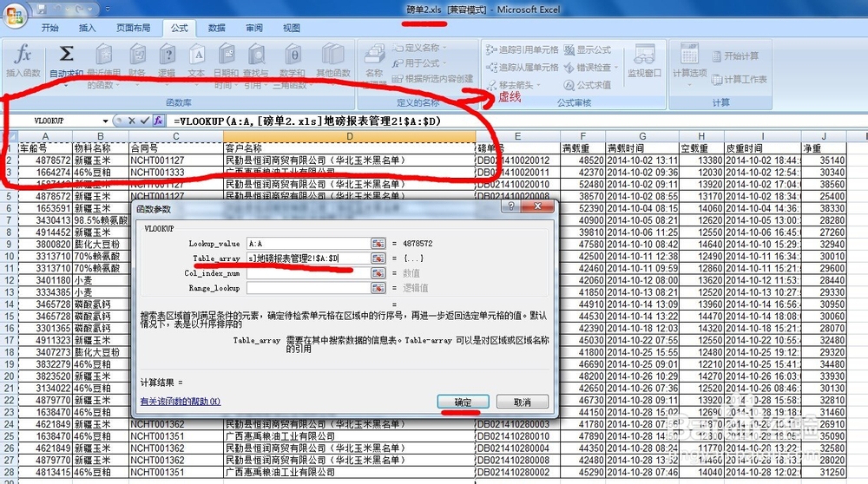Open Calculation Options (计算选项)
The image size is (868, 484).
tap(689, 64)
